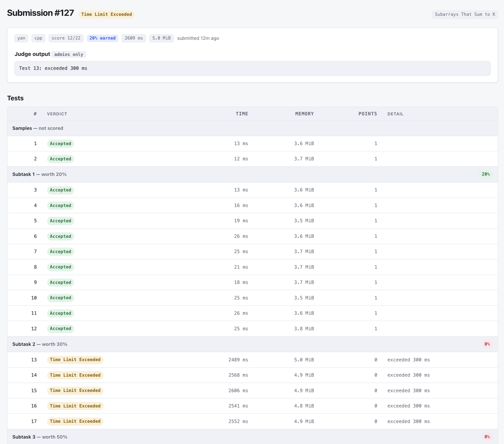This screenshot has width=504, height=444.
Task: Click the Accepted verdict for test 10
Action: click(x=60, y=298)
